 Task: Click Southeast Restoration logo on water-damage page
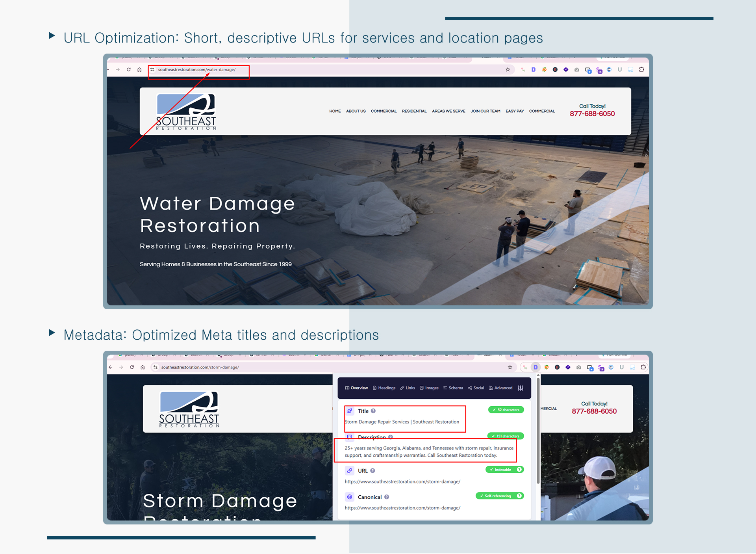pos(186,112)
